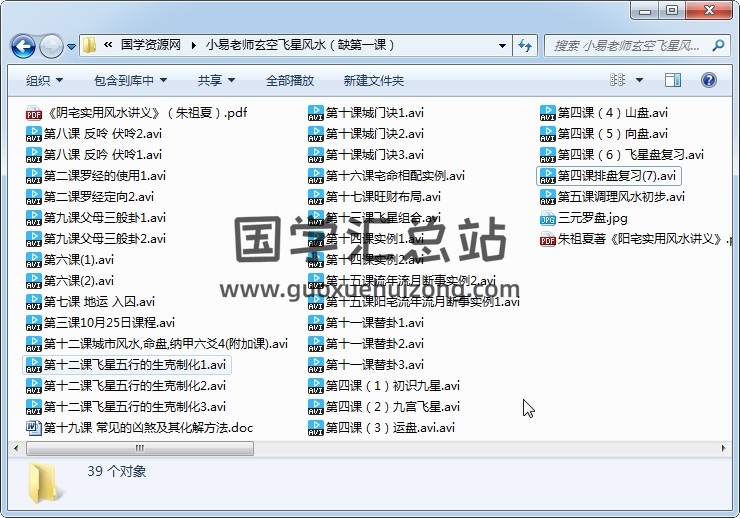Screen dimensions: 740x518
Task: Select Word doc icon of 第十九课 file
Action: click(34, 428)
